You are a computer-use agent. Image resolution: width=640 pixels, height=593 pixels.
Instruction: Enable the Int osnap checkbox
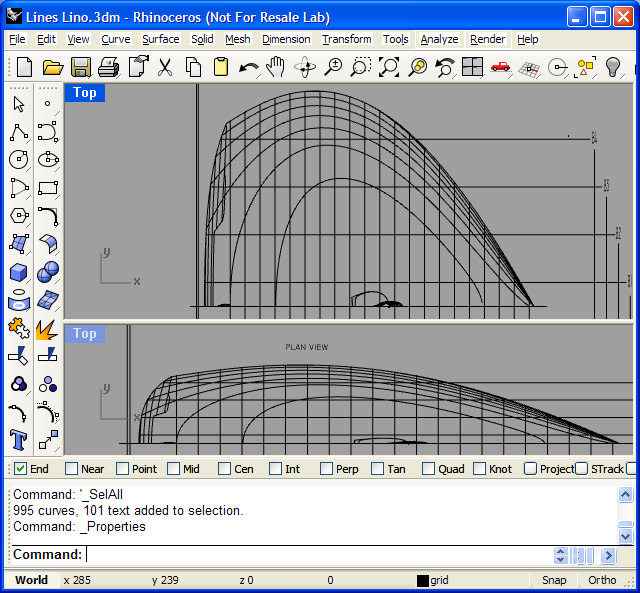276,469
